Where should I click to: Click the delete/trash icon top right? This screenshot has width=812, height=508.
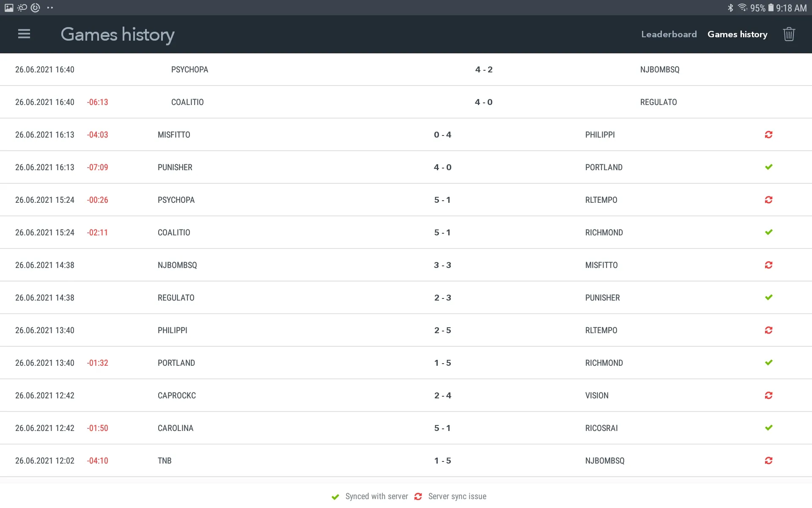point(789,34)
